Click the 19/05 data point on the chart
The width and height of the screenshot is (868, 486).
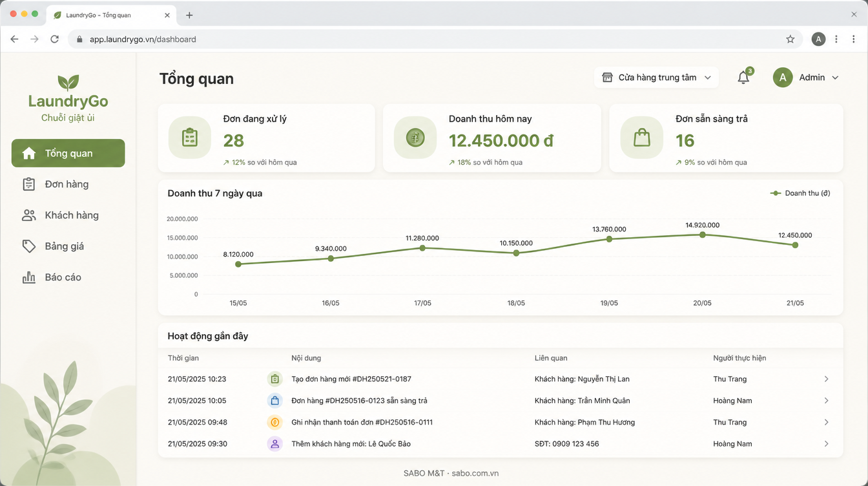[609, 239]
